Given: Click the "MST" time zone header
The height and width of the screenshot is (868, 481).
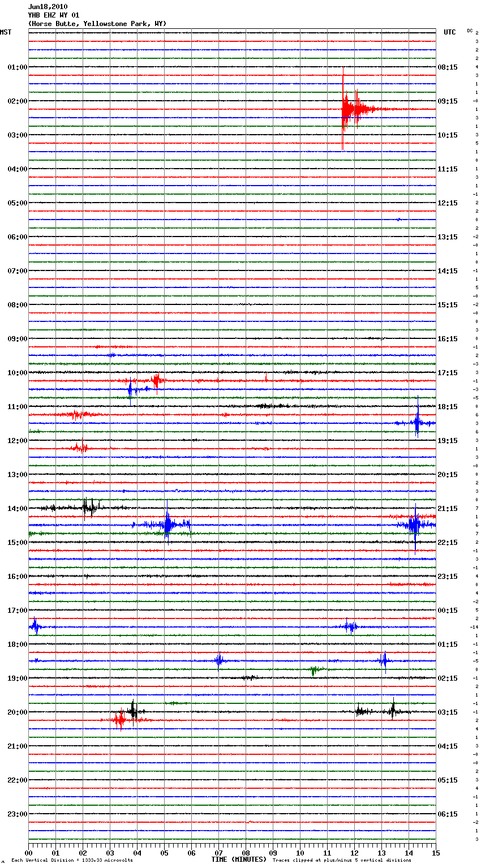Looking at the screenshot, I should tap(6, 32).
